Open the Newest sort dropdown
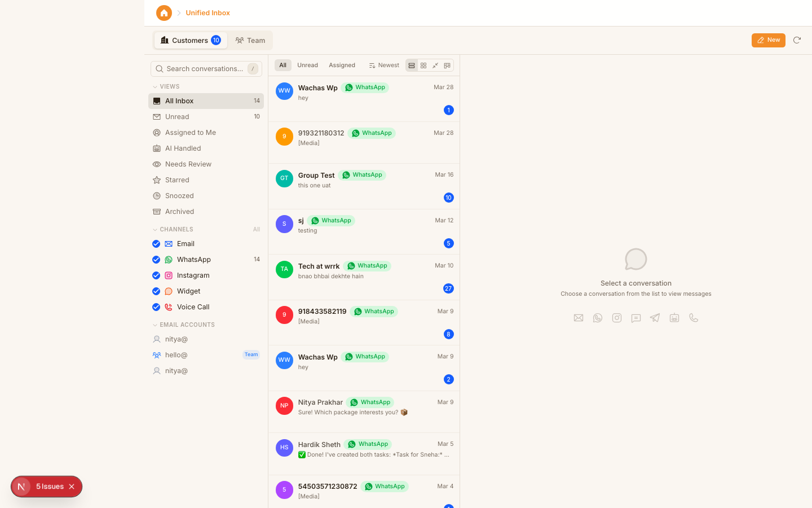Image resolution: width=812 pixels, height=508 pixels. [383, 65]
